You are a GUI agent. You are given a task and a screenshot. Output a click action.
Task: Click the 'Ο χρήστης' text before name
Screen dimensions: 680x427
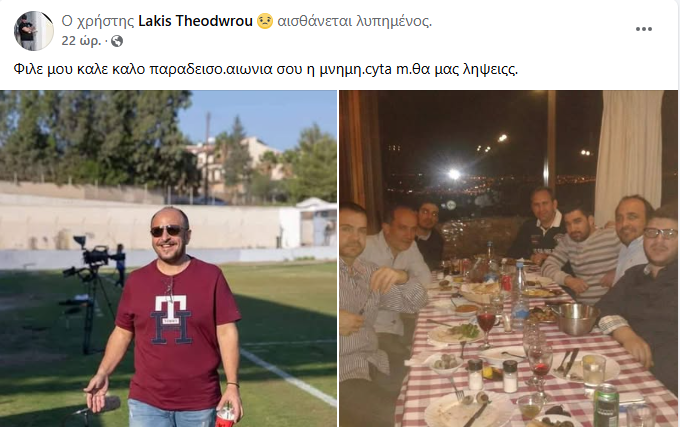tap(98, 21)
